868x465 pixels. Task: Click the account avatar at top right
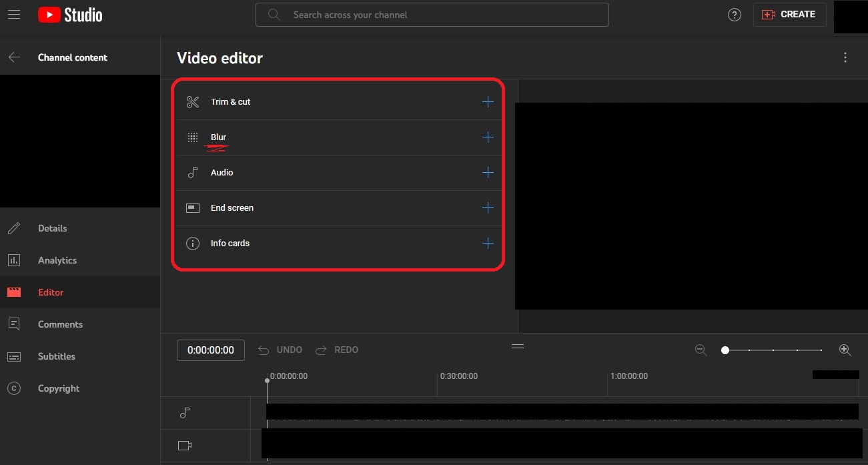pyautogui.click(x=851, y=17)
